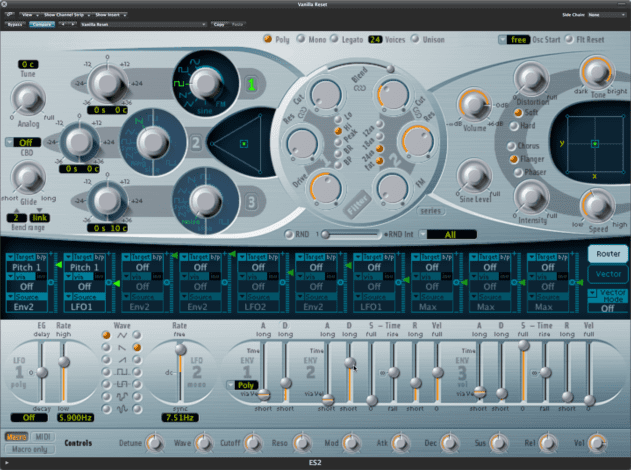
Task: Click the filter 1 Res knob
Action: [302, 144]
